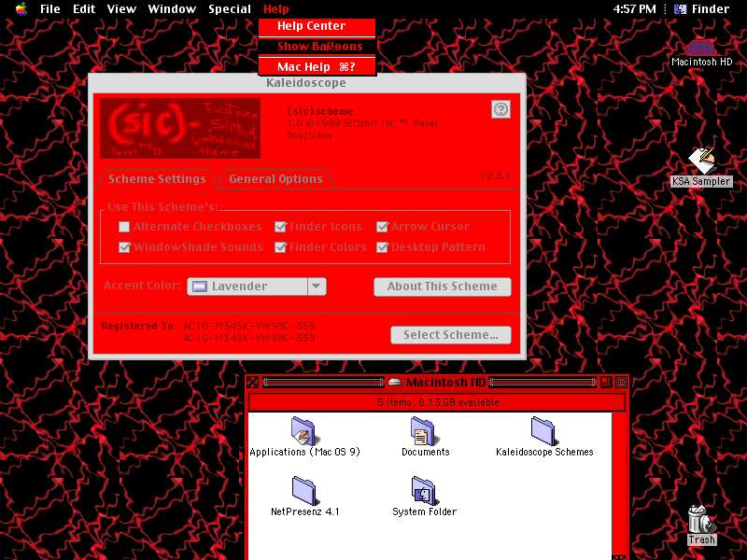Screen dimensions: 747x560
Task: Toggle the Desktop Pattern checkbox
Action: pos(382,247)
